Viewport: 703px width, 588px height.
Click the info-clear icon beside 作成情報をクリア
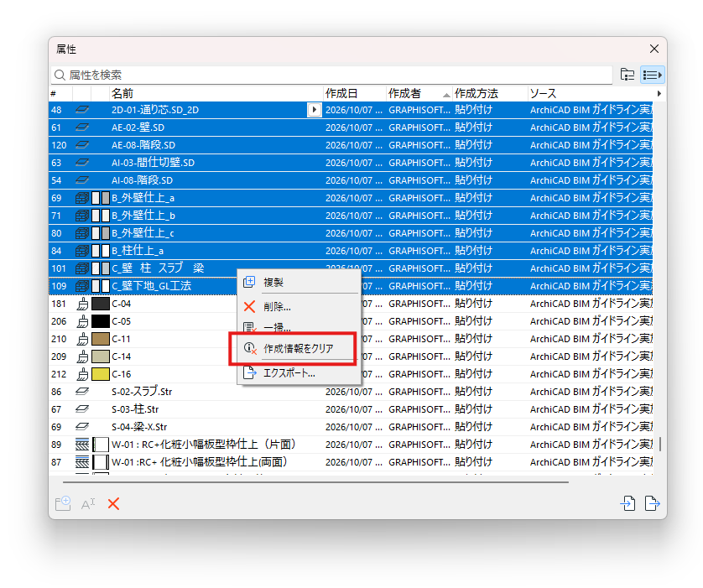pyautogui.click(x=250, y=348)
